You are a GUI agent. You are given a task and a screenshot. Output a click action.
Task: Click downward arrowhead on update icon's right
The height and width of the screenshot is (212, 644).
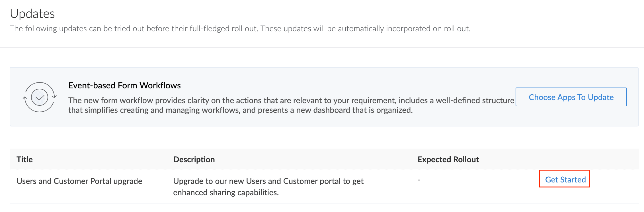pyautogui.click(x=54, y=96)
